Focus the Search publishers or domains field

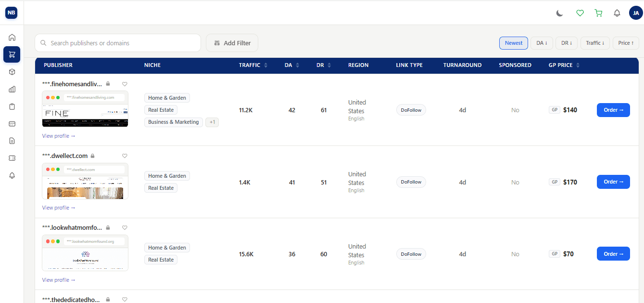point(118,43)
